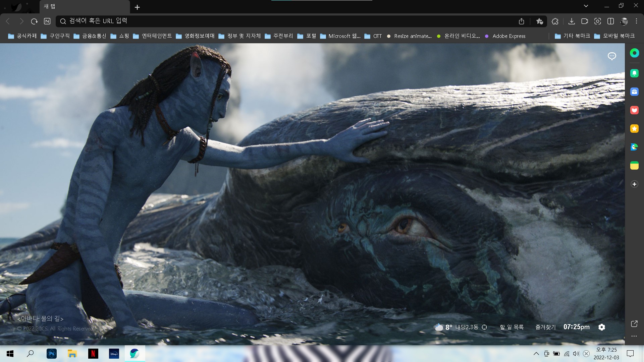Open the OTT bookmark folder
This screenshot has width=644, height=362.
coord(373,36)
